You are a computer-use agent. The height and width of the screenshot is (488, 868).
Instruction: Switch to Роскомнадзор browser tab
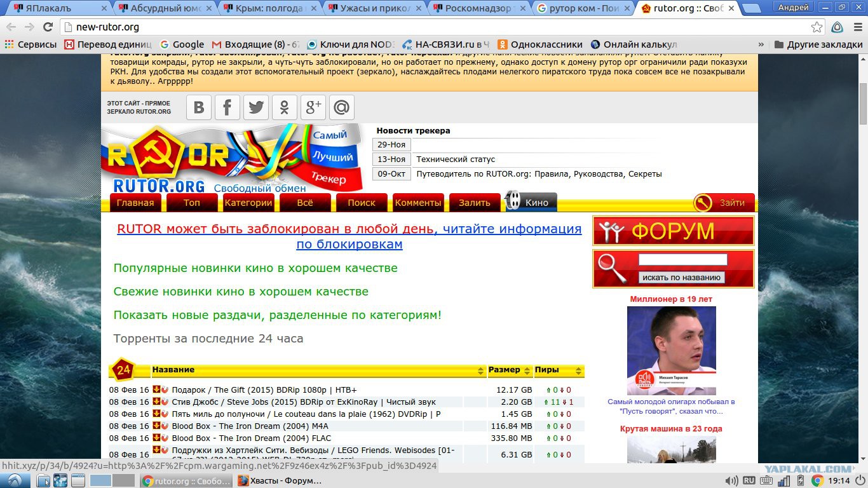[x=480, y=8]
